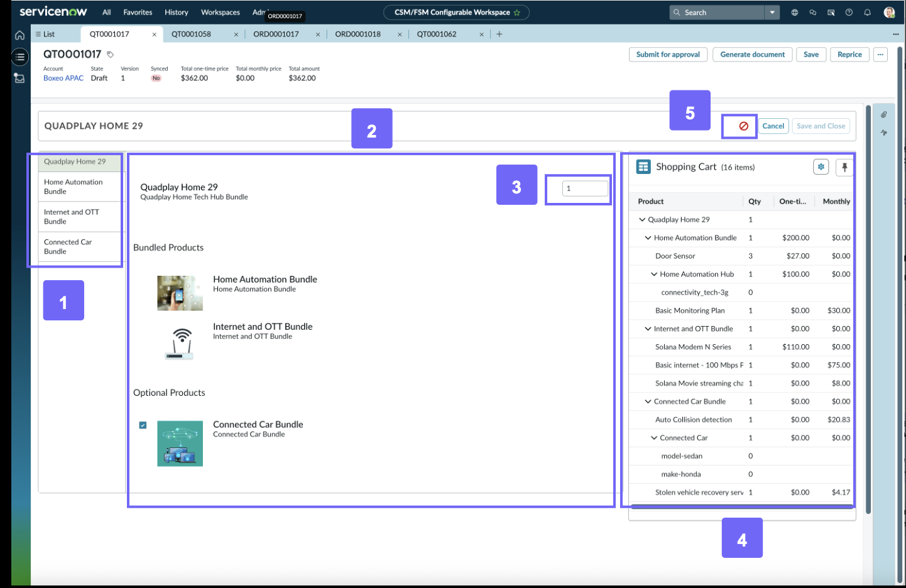
Task: Open the Favorites menu
Action: pyautogui.click(x=138, y=13)
